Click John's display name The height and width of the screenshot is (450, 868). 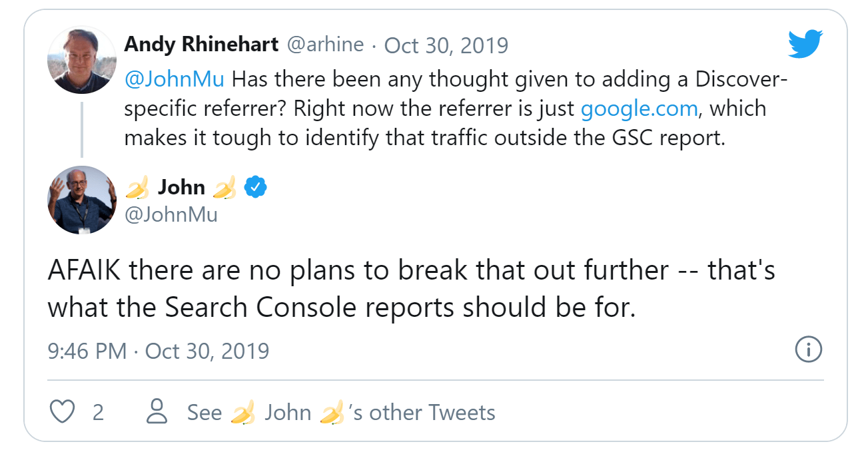[x=181, y=188]
